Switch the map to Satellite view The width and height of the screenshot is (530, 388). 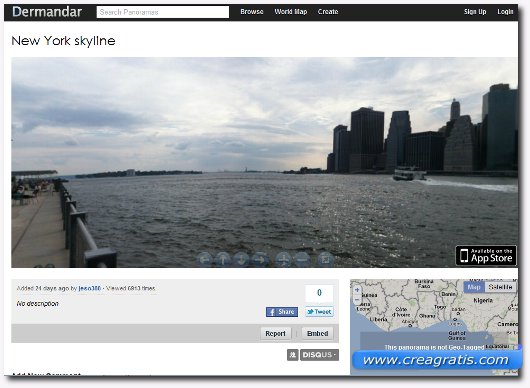501,287
